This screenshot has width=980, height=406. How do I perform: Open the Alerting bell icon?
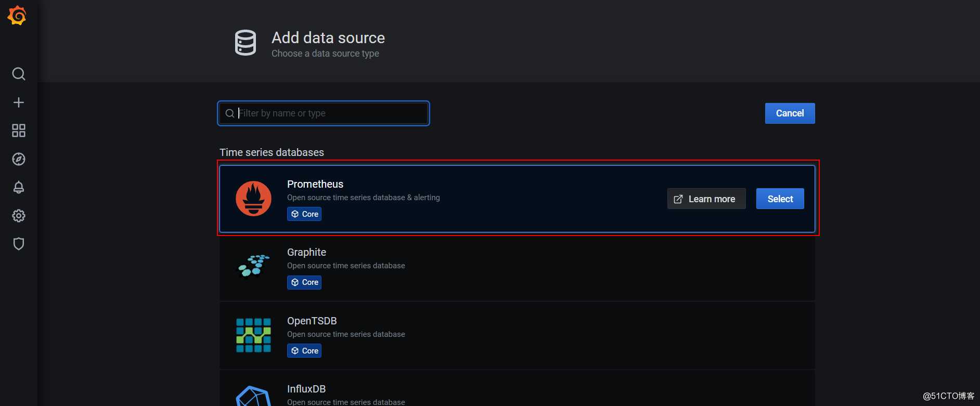point(19,187)
